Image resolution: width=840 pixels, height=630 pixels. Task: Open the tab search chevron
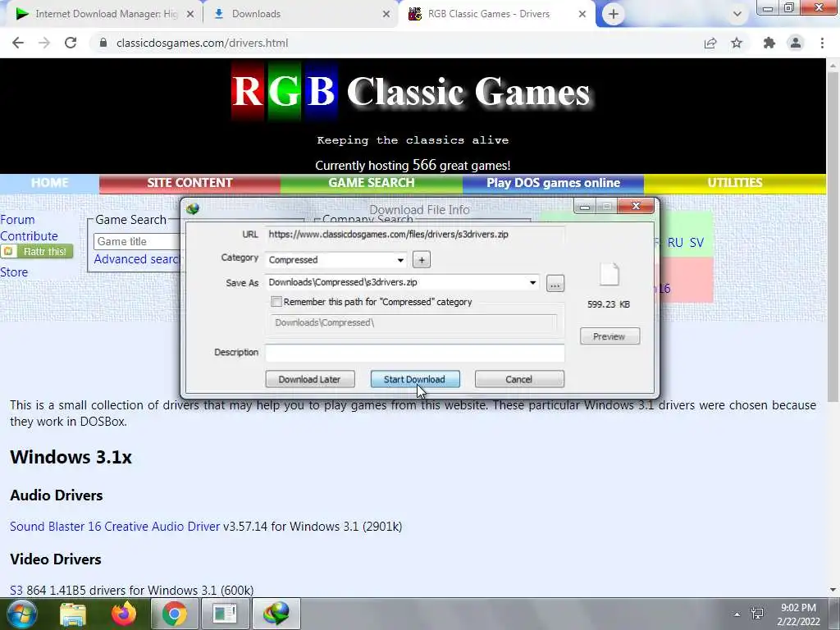coord(737,14)
